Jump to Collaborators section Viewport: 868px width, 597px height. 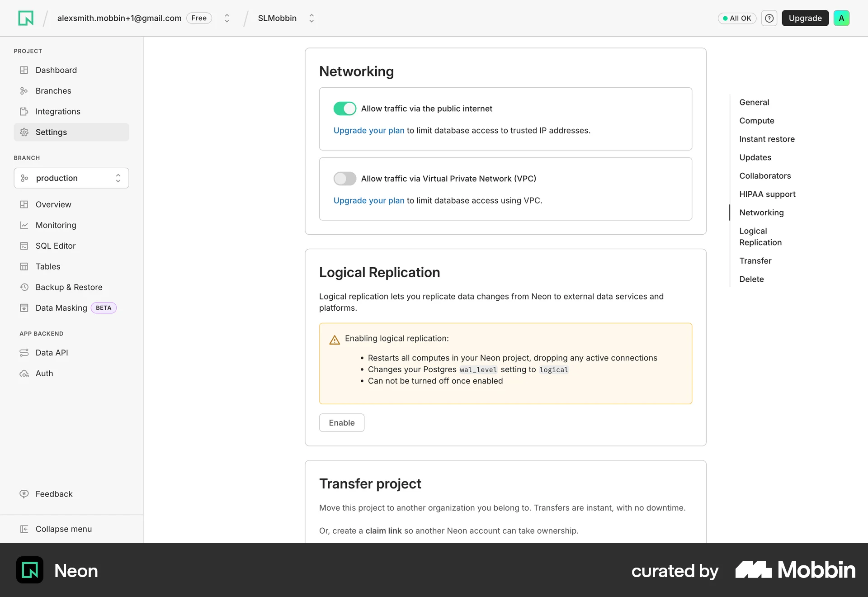coord(765,176)
